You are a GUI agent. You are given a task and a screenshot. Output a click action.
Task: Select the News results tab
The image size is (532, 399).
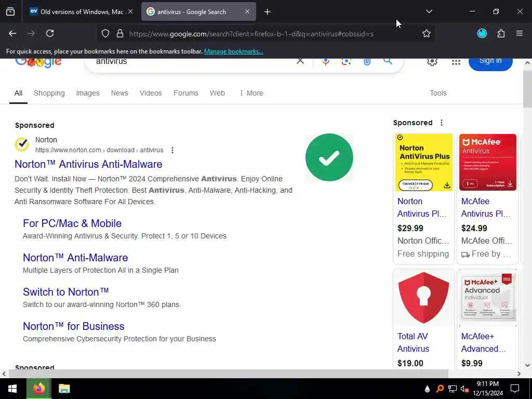pyautogui.click(x=119, y=93)
